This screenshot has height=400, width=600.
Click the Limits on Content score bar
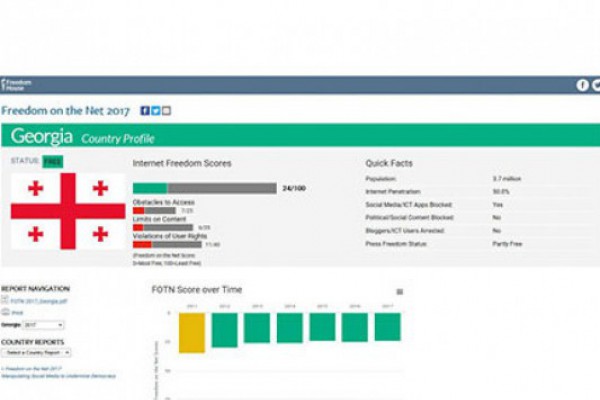(163, 227)
